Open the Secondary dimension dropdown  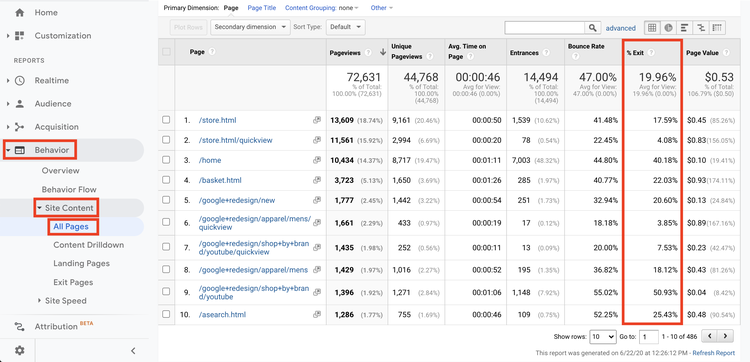(250, 27)
